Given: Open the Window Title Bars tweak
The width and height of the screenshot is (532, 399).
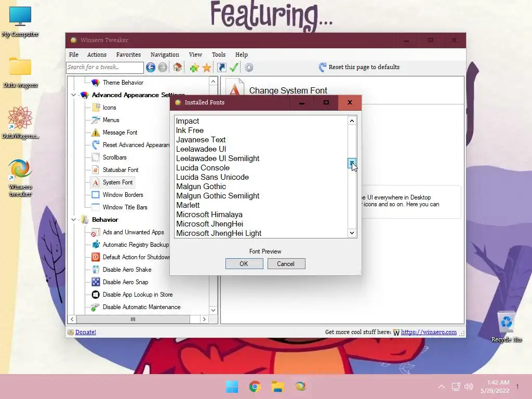Looking at the screenshot, I should point(125,207).
